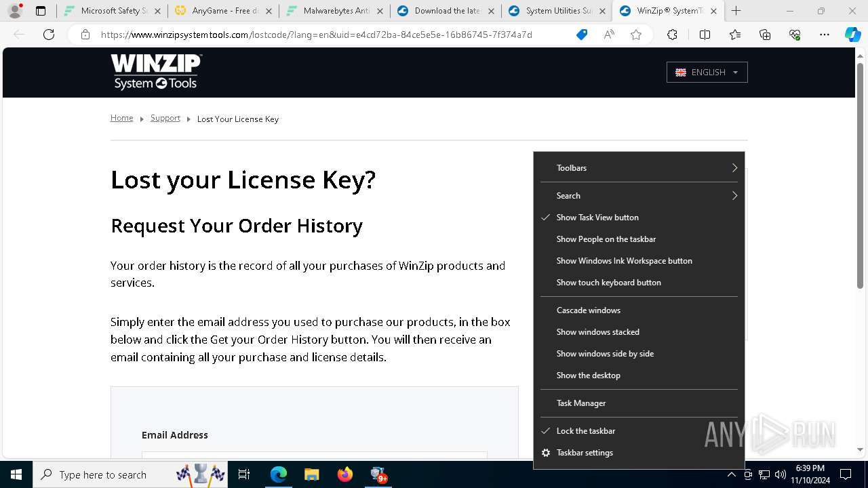Viewport: 868px width, 488px height.
Task: Click the scrollbar down arrow
Action: coord(860,449)
